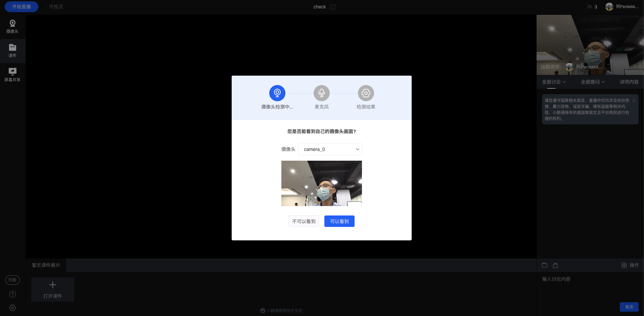Toggle the 旧版 old version switch
This screenshot has width=644, height=316.
(12, 280)
